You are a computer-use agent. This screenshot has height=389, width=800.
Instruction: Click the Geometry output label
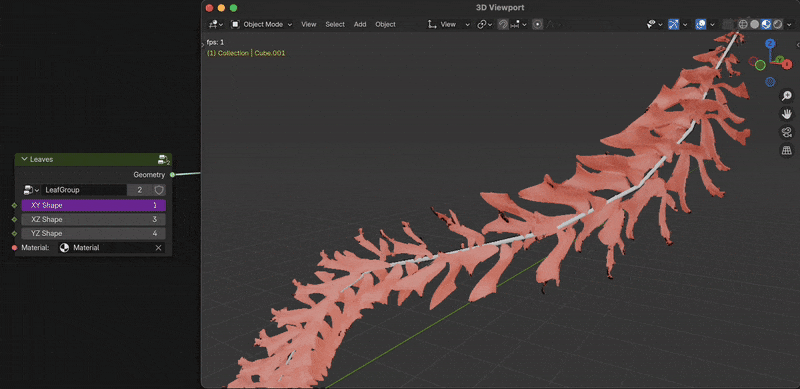[149, 175]
